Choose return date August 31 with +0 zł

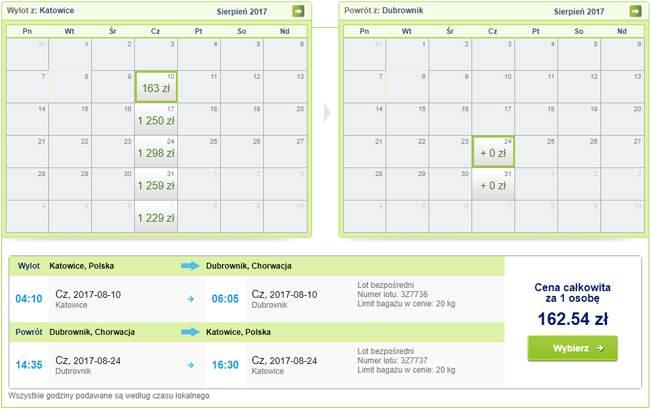click(x=493, y=184)
